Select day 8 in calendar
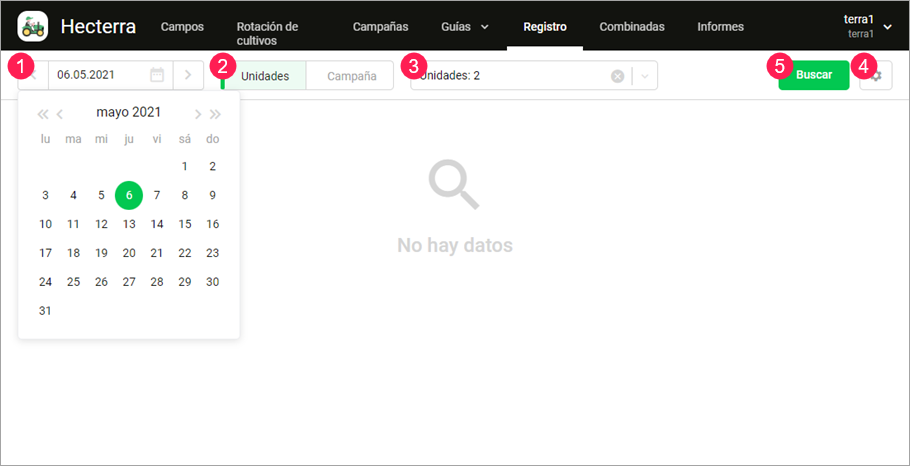910x466 pixels. pos(185,195)
